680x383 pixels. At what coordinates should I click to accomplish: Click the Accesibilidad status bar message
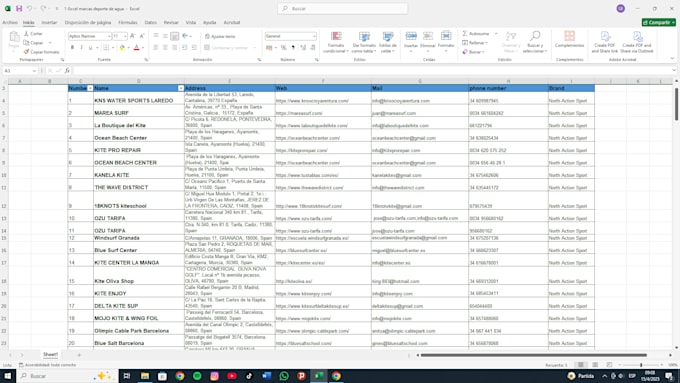tap(47, 365)
